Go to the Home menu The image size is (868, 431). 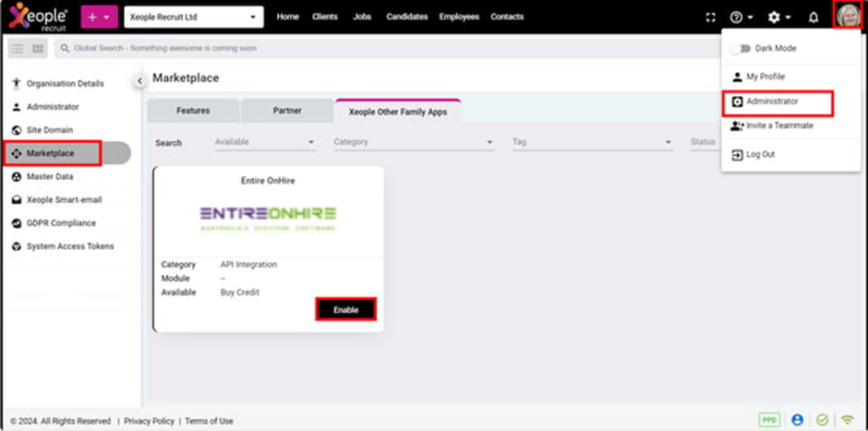(x=287, y=18)
